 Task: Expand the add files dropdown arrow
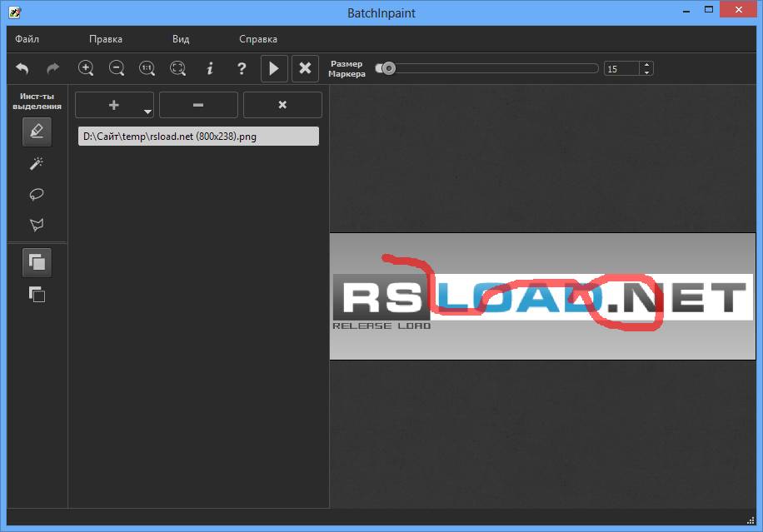[147, 111]
